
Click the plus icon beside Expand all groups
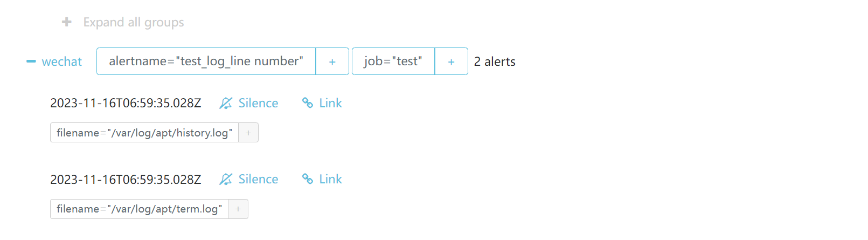67,22
